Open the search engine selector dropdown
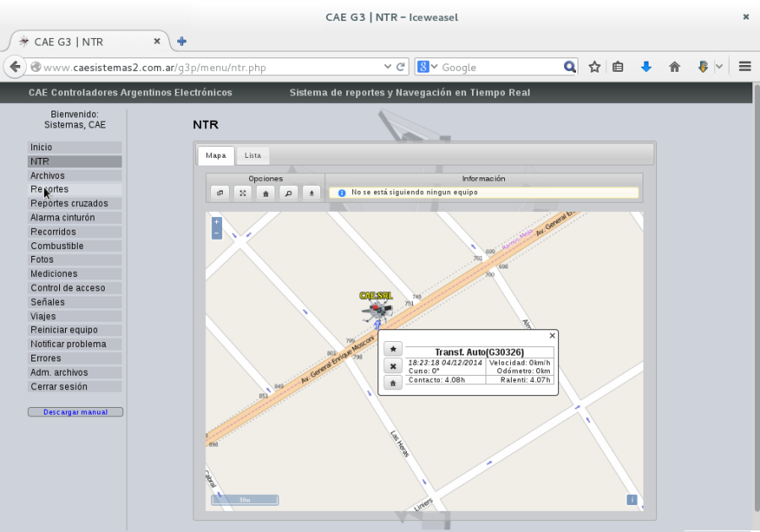760x532 pixels. [427, 67]
